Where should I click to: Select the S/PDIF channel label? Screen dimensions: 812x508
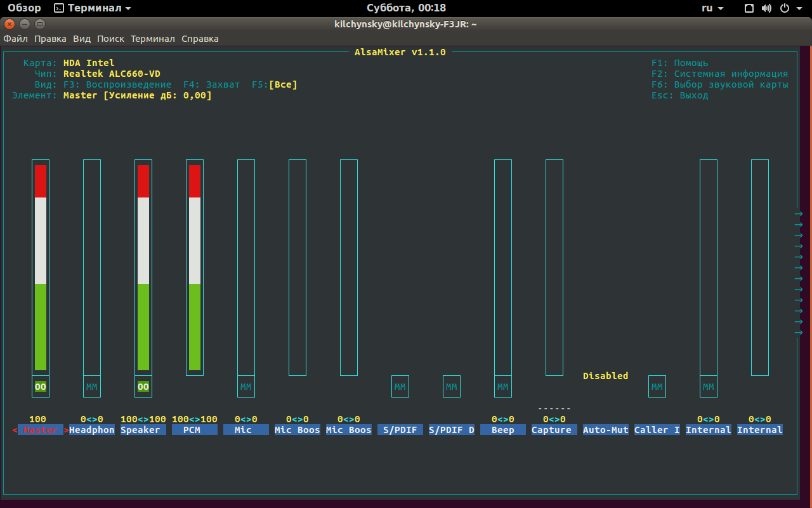coord(400,430)
